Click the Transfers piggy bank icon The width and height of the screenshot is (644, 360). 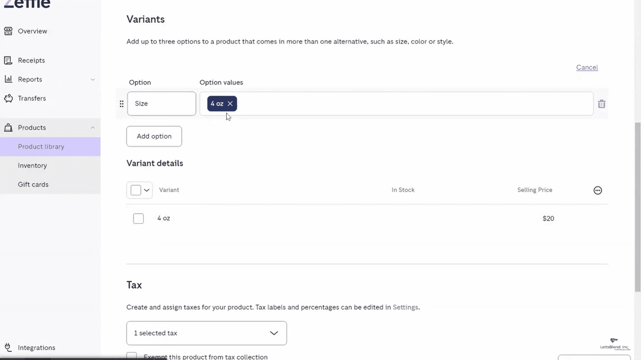pos(8,98)
